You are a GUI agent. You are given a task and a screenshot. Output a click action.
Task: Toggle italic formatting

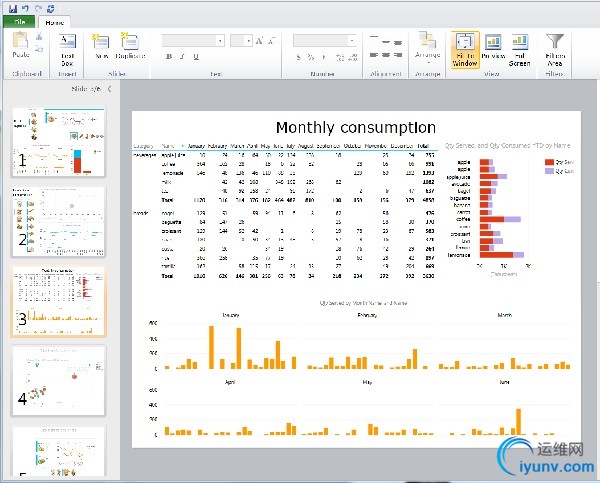point(183,57)
